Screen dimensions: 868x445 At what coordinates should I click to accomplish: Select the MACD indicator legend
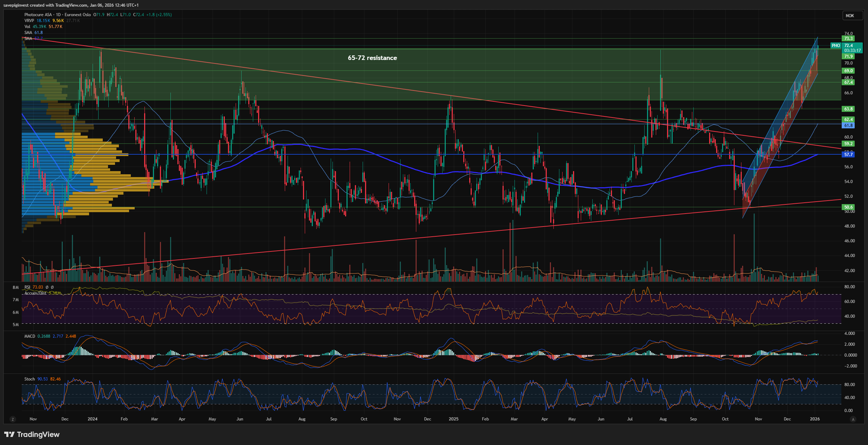click(30, 336)
